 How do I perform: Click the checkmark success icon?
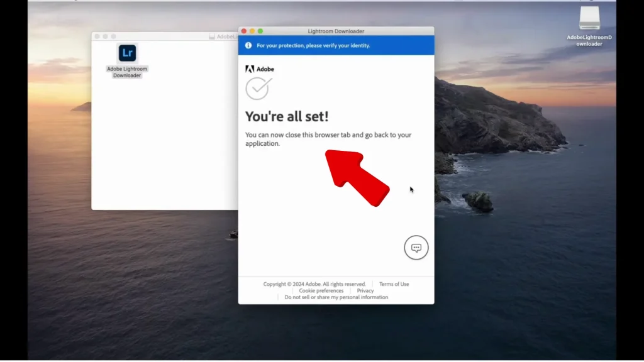258,88
